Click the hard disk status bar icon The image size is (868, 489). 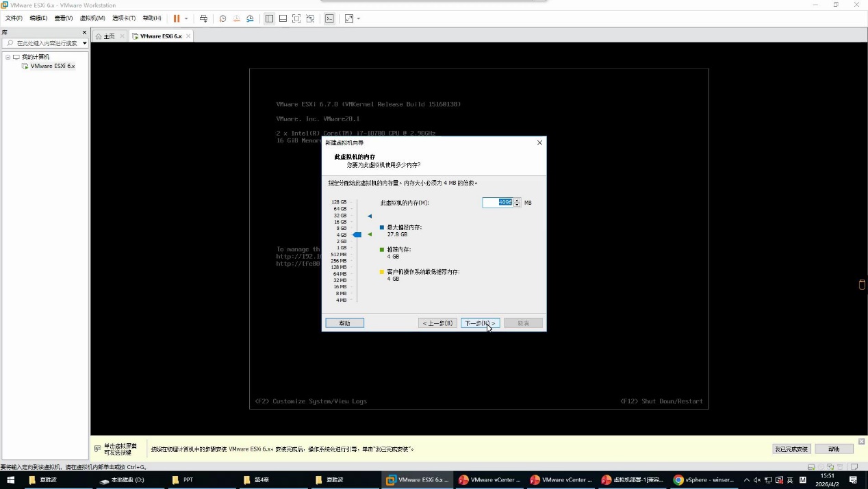pyautogui.click(x=812, y=467)
